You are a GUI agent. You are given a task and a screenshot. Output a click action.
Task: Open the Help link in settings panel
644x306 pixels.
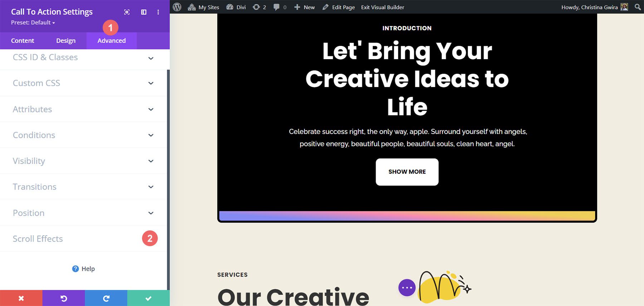click(x=84, y=269)
